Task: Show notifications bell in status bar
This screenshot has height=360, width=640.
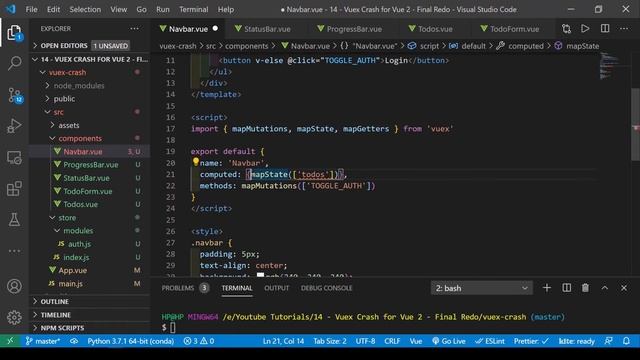Action: 626,341
